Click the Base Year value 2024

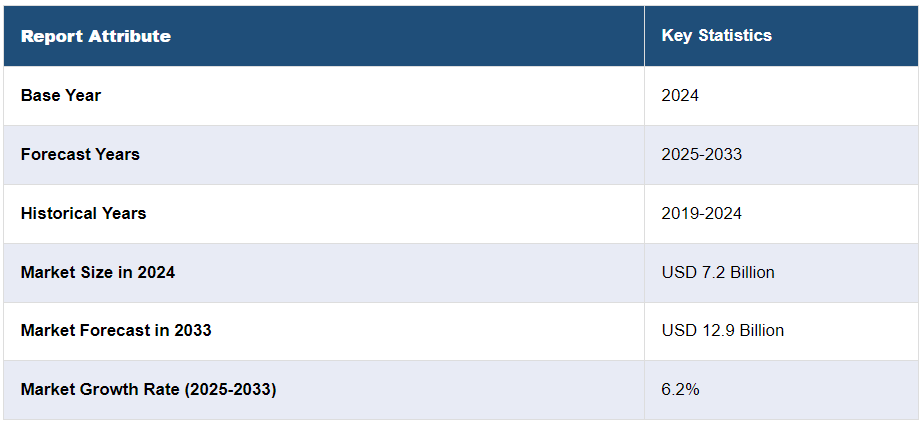[x=680, y=95]
